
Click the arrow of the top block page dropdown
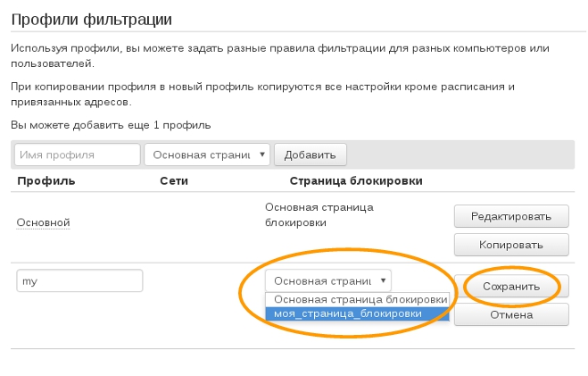pos(262,155)
